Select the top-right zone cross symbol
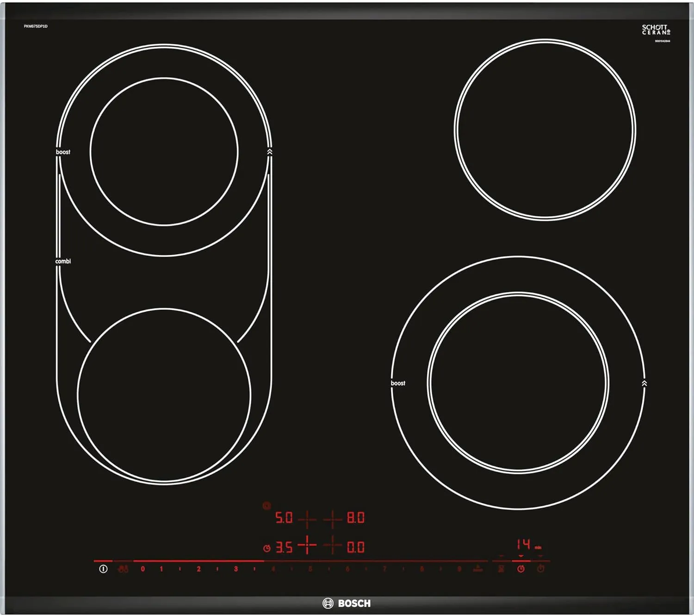The height and width of the screenshot is (616, 694). tap(332, 519)
